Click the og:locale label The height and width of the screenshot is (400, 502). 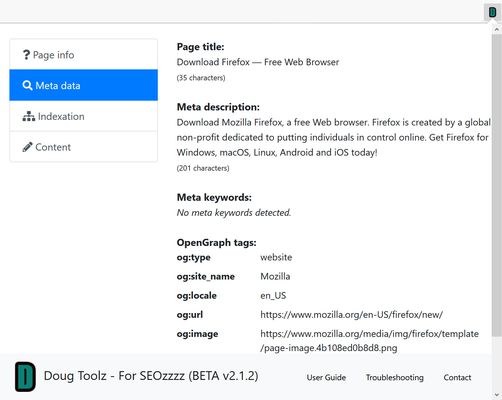[x=197, y=295]
